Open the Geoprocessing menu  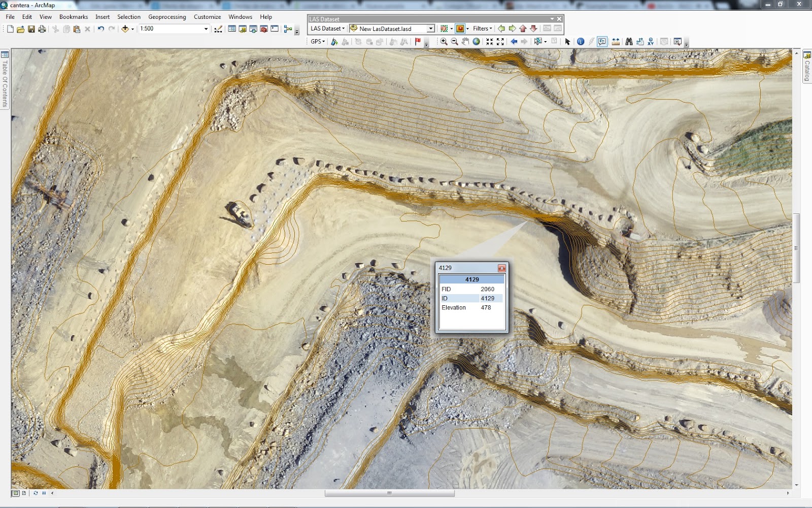click(x=167, y=17)
